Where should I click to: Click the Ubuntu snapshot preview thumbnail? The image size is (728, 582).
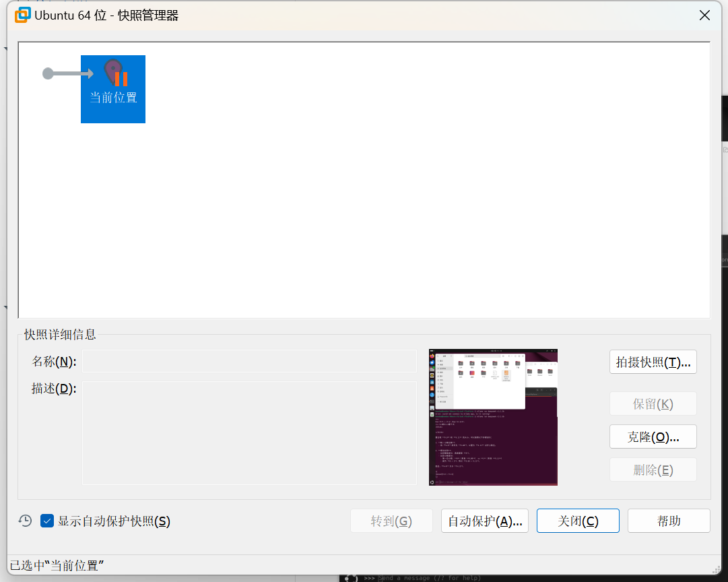493,417
